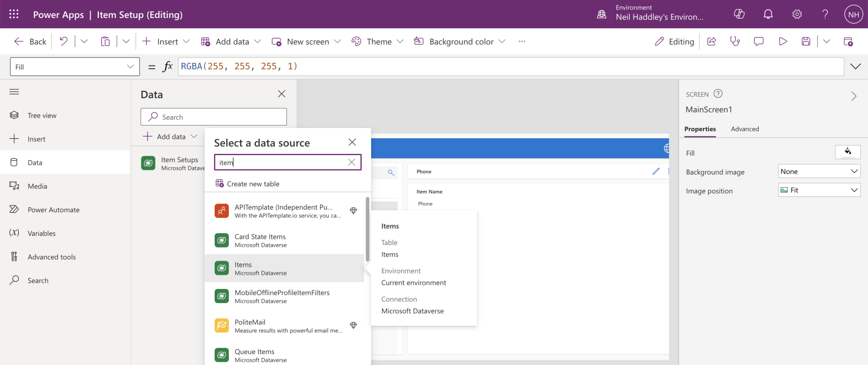Viewport: 868px width, 365px height.
Task: Click Create new table link
Action: [252, 184]
